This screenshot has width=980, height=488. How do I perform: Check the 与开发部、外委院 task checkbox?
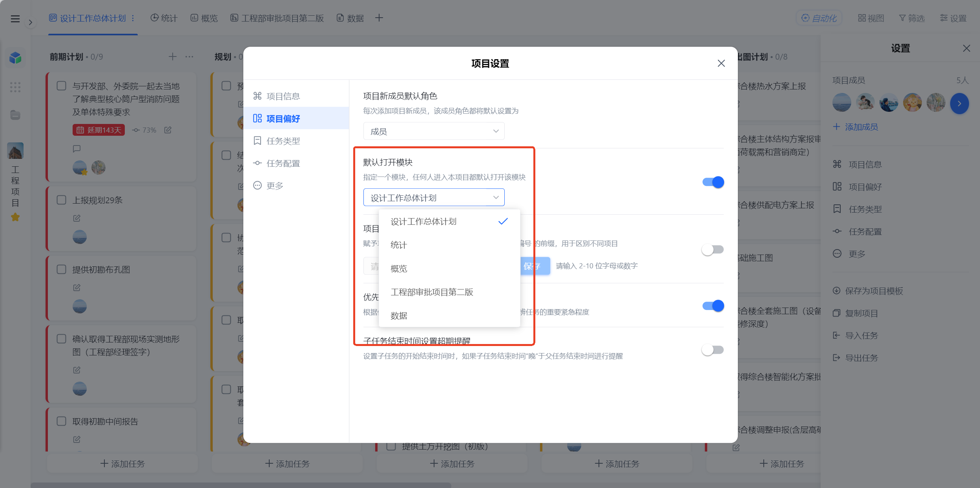point(62,86)
